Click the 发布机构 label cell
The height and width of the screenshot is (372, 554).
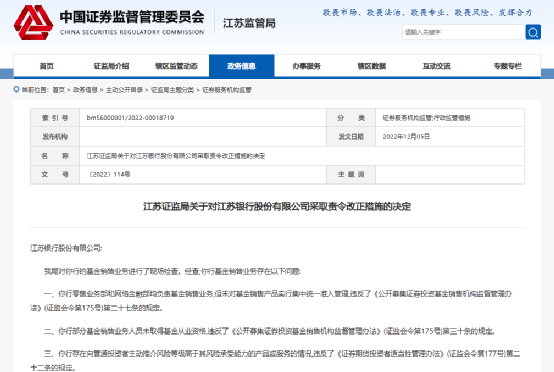(x=55, y=137)
